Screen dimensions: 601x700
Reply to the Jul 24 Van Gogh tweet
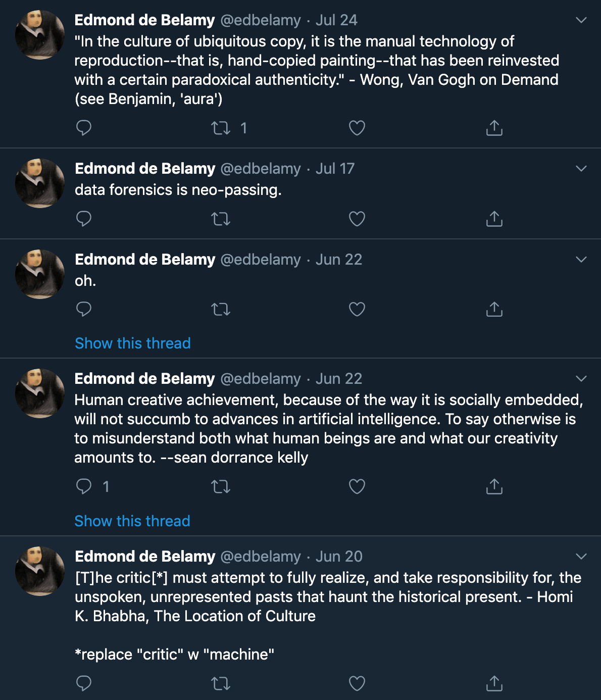(x=84, y=128)
